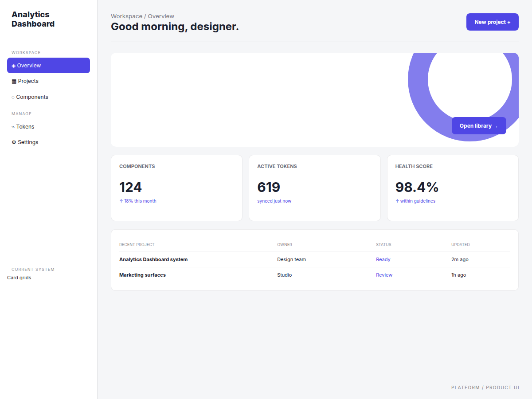Click the New project + button
This screenshot has width=532, height=399.
pyautogui.click(x=492, y=22)
